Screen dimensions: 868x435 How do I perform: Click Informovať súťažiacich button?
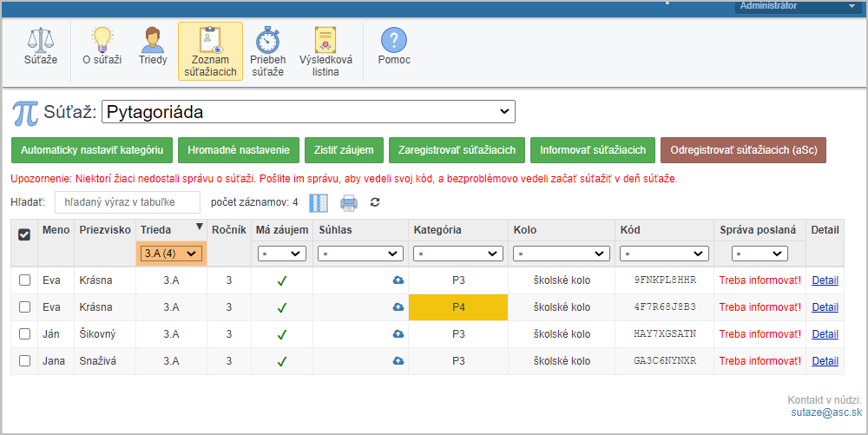point(593,150)
